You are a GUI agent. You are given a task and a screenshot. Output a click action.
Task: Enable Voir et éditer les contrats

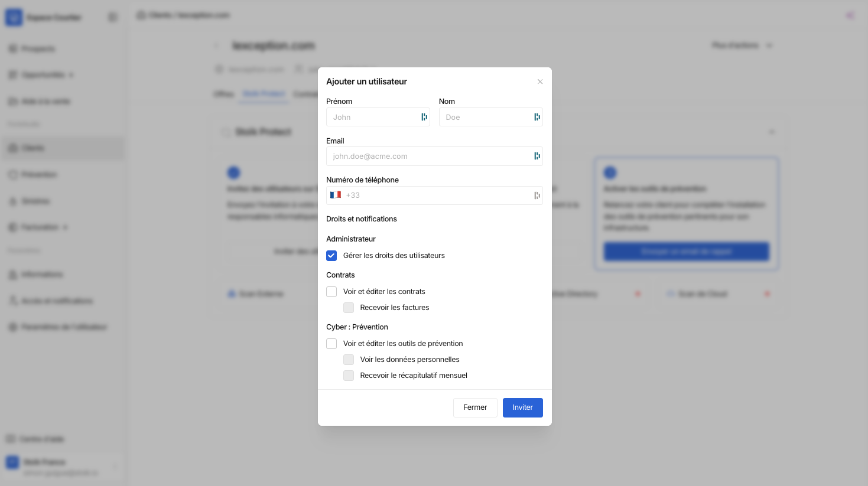click(331, 292)
